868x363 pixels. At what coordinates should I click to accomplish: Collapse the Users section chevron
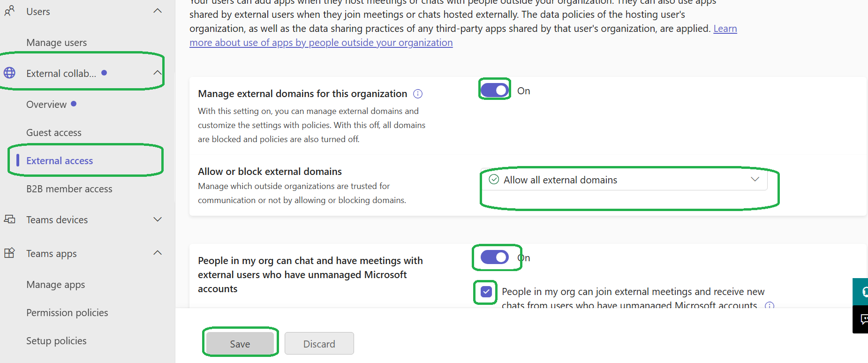pos(158,11)
